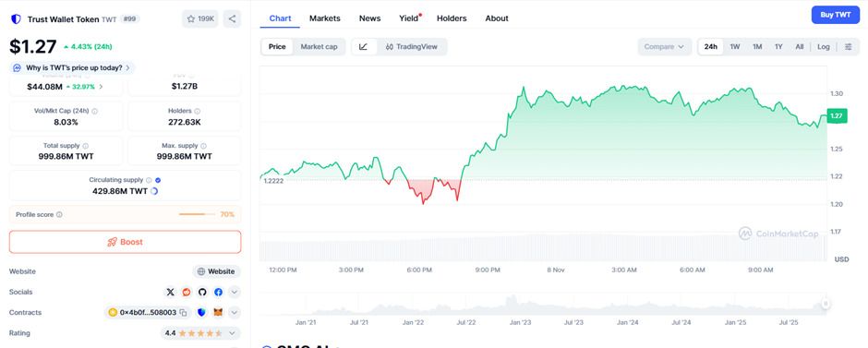
Task: Toggle TradingView chart mode
Action: 411,47
